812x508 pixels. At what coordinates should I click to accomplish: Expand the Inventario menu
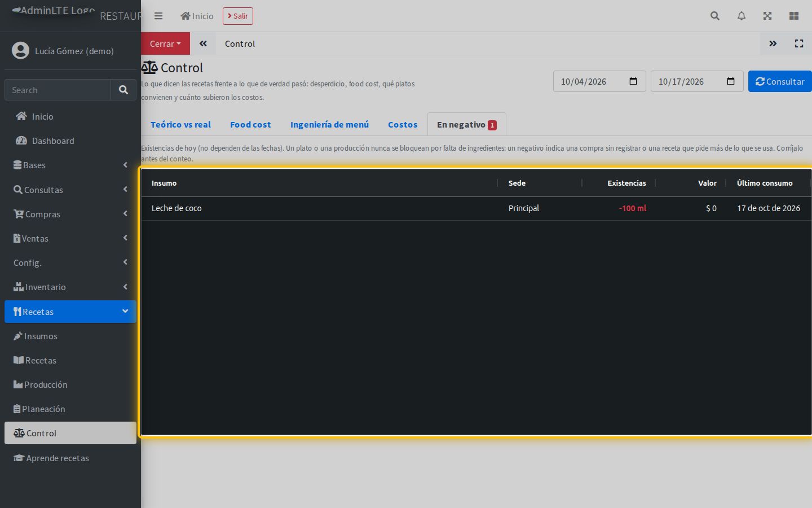pos(70,287)
